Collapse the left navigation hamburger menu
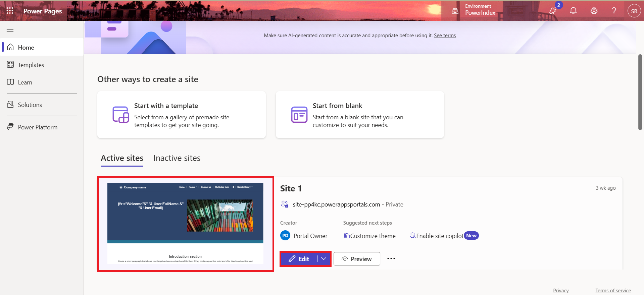This screenshot has width=644, height=297. coord(10,30)
